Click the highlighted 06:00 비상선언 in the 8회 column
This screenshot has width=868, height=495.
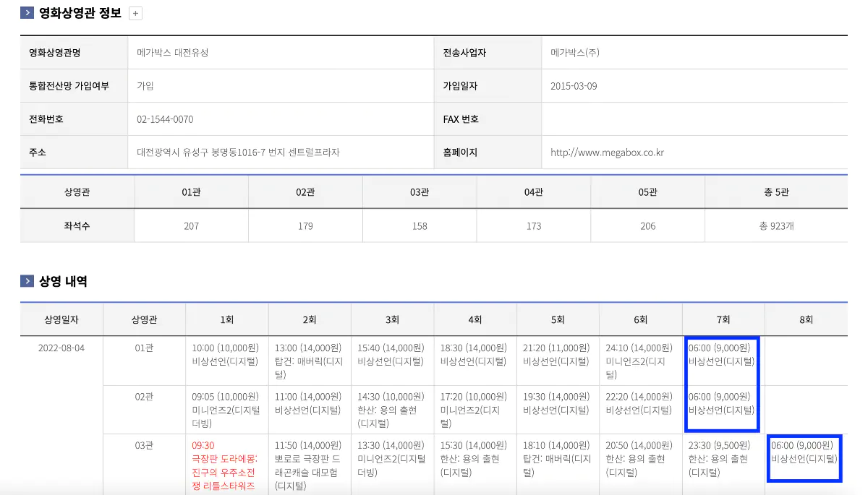(804, 457)
